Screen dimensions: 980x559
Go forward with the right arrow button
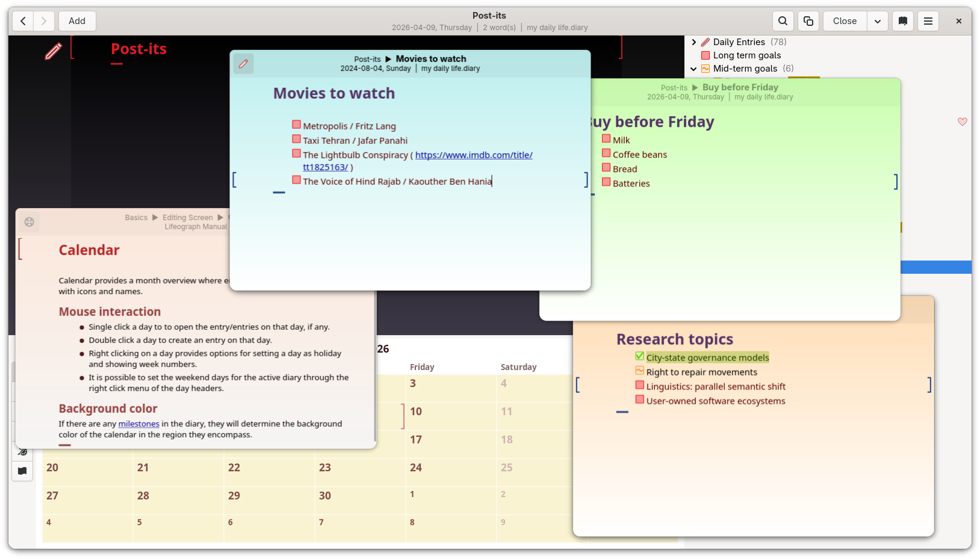tap(44, 21)
